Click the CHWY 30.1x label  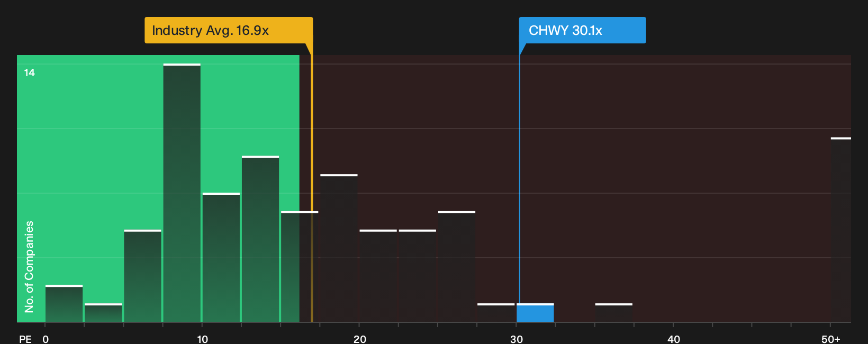[x=582, y=30]
